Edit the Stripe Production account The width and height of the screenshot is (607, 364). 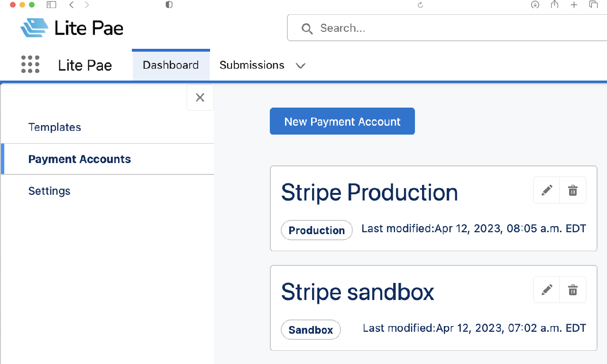click(547, 191)
